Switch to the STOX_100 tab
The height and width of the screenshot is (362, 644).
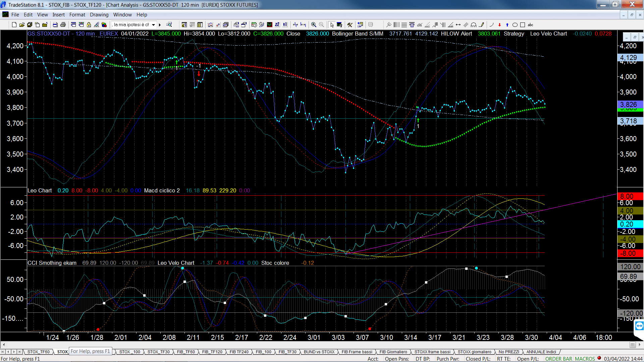130,352
